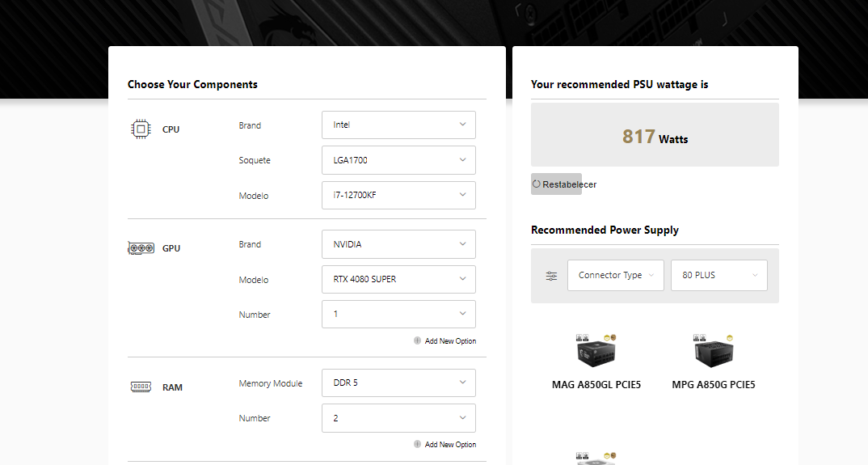This screenshot has width=868, height=465.
Task: Open the 80 PLUS filter dropdown
Action: point(719,275)
